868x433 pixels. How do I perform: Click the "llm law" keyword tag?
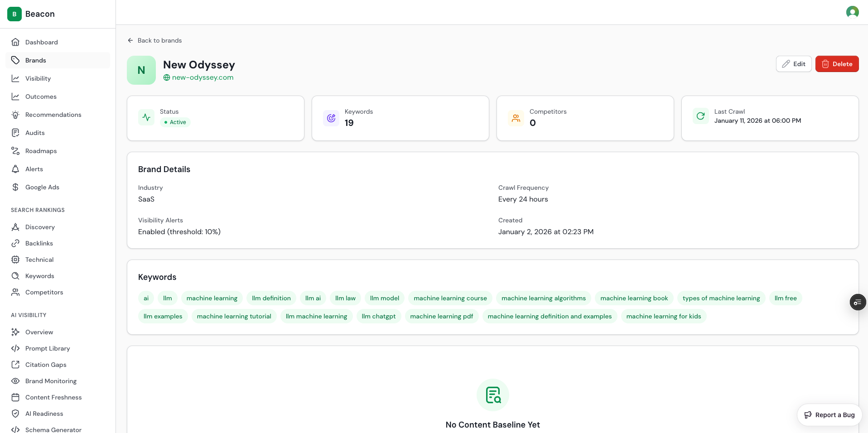345,298
